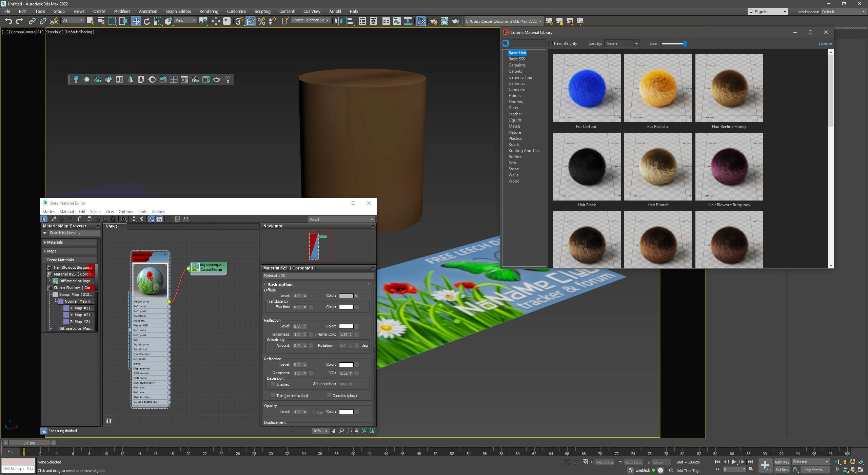Viewport: 868px width, 475px height.
Task: Open Create Selection Set dropdown
Action: tap(311, 20)
